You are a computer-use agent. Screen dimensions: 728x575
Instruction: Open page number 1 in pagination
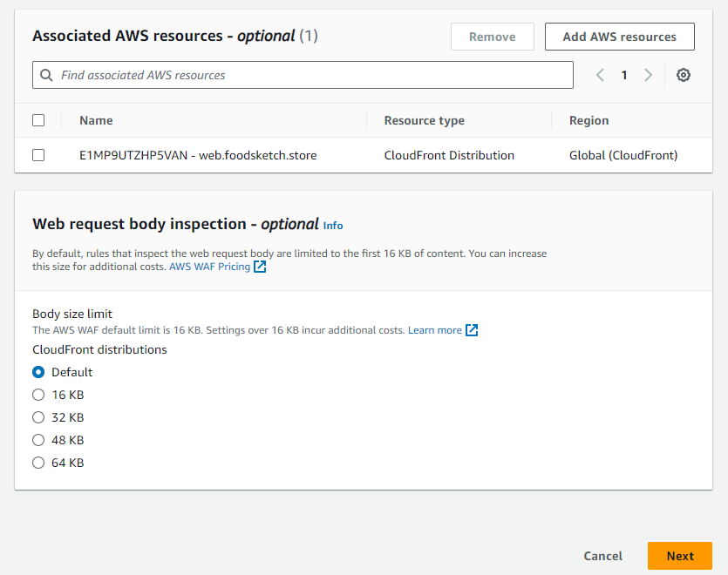pyautogui.click(x=624, y=75)
